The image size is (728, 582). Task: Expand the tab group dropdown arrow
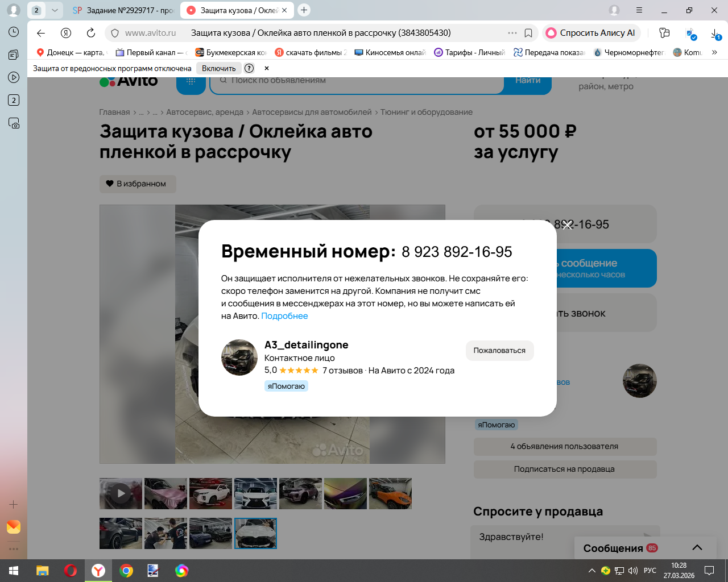[55, 10]
